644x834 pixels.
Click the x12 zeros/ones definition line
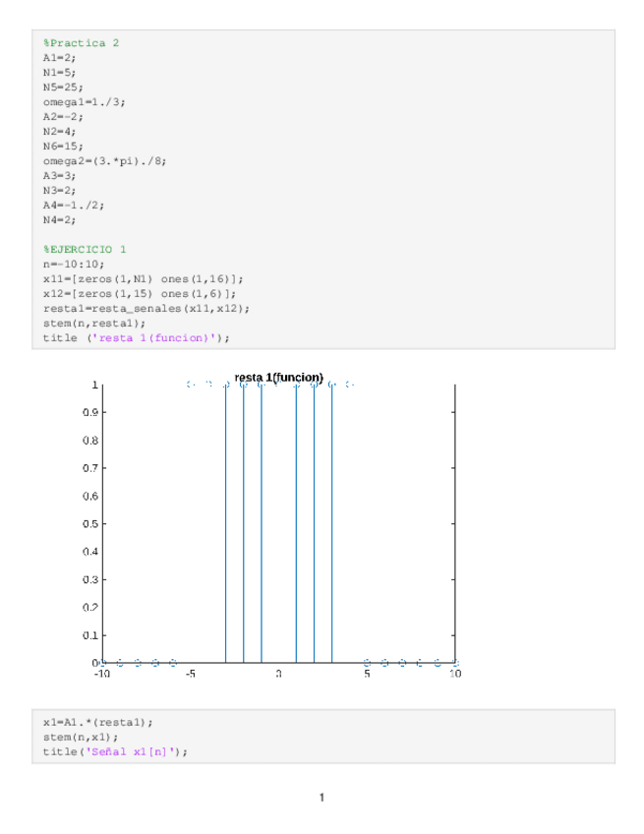pos(140,294)
